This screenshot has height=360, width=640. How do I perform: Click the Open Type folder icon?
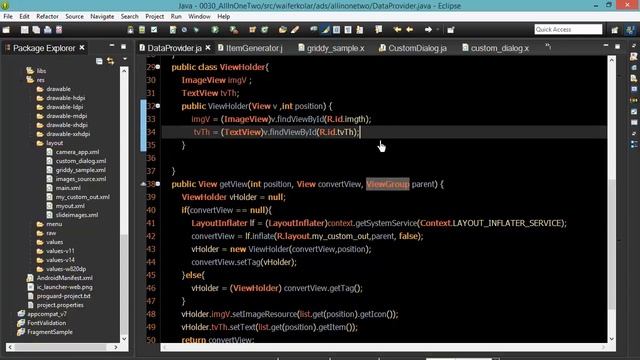283,30
